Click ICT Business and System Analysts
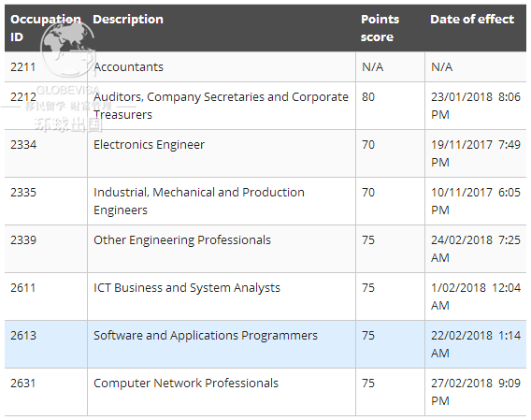 pyautogui.click(x=187, y=288)
